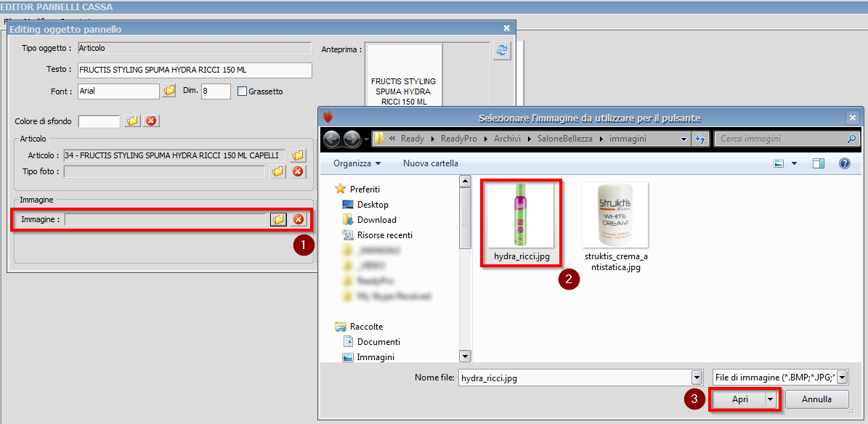Browse Tipo foto with folder icon
868x424 pixels.
pyautogui.click(x=278, y=171)
